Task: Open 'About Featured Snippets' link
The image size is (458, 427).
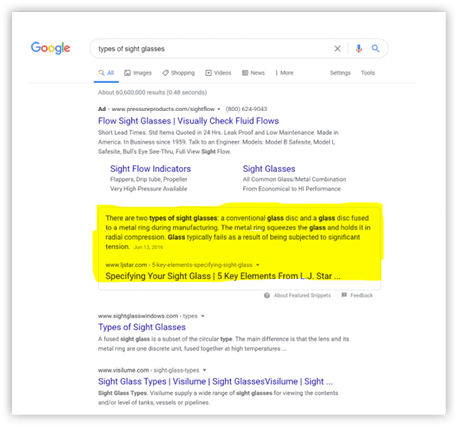Action: click(302, 295)
